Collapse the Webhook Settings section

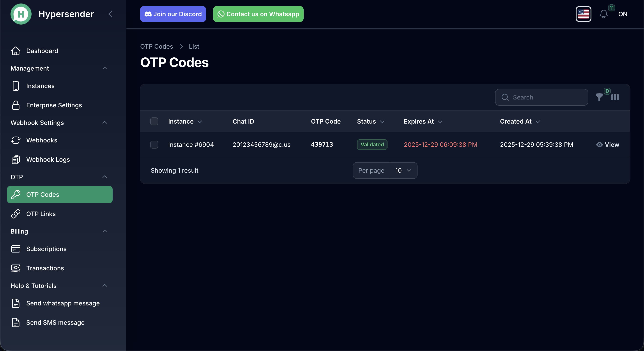coord(105,122)
